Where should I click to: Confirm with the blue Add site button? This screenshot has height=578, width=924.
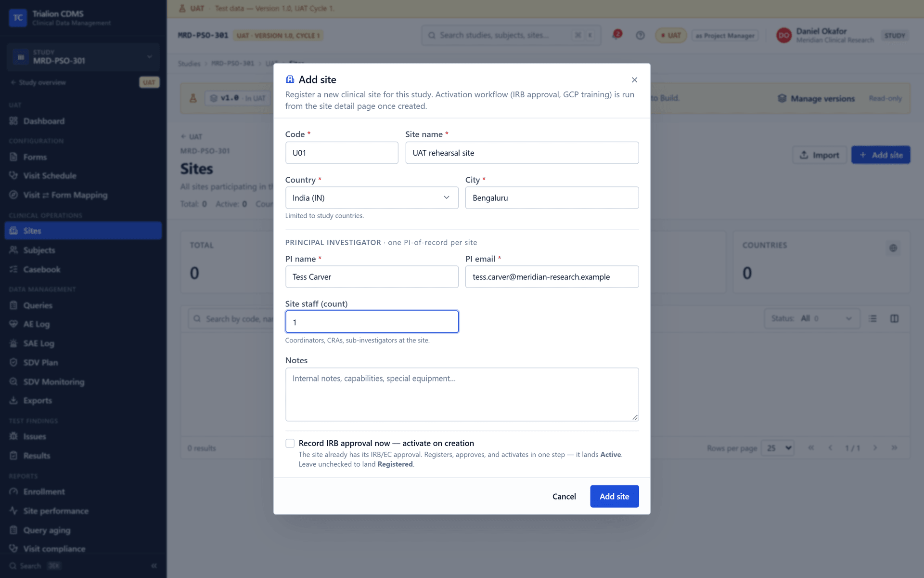[x=614, y=496]
